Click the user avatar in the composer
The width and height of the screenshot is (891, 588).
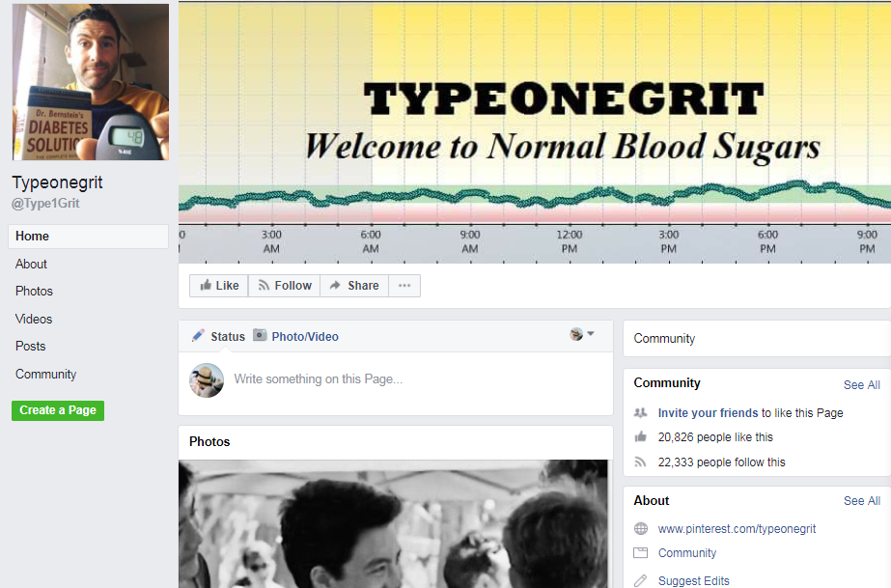coord(207,380)
